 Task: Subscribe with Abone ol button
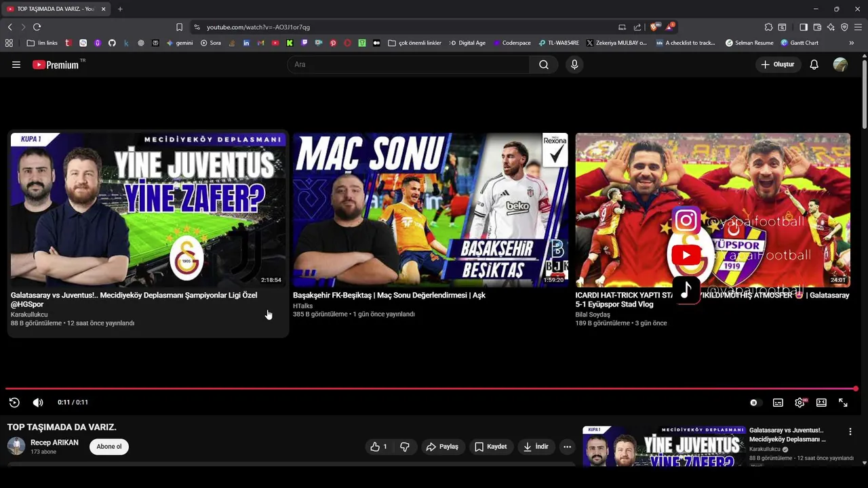[109, 447]
